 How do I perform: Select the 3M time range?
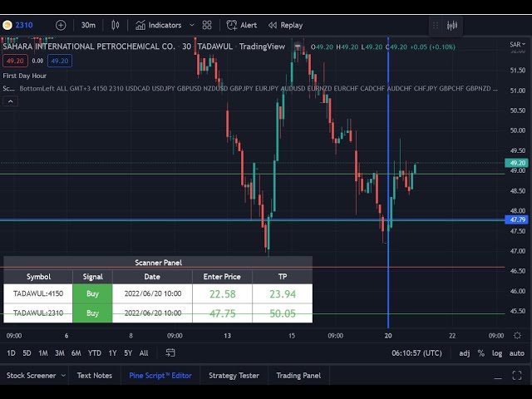[60, 353]
